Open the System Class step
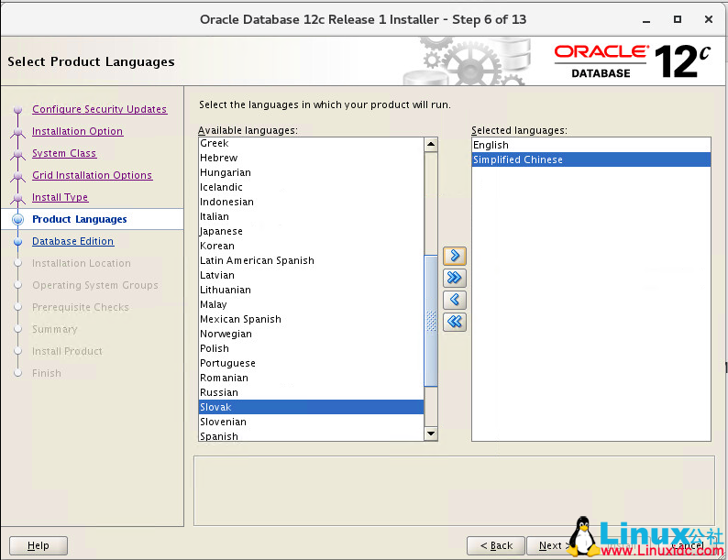Image resolution: width=728 pixels, height=560 pixels. 64,153
